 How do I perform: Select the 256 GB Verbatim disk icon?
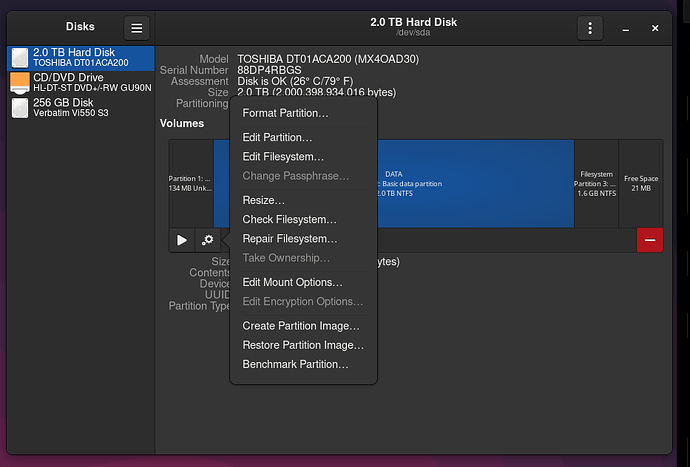pos(20,108)
